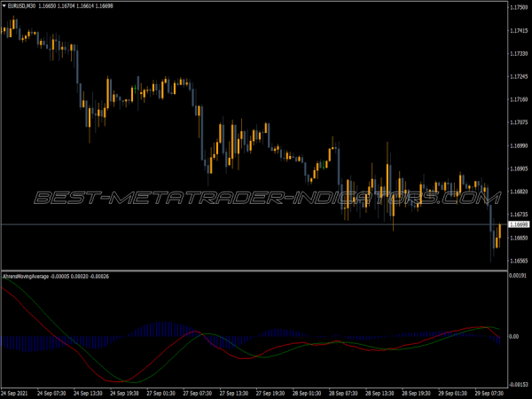532x399 pixels.
Task: Click the 1.16735 price scale label
Action: [x=519, y=215]
